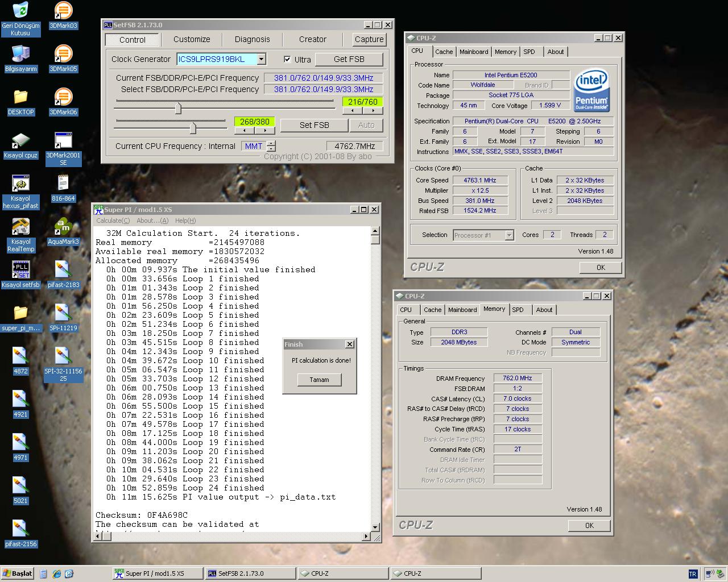Screen dimensions: 728x582
Task: Select the SPi-11219 image file
Action: pos(63,318)
